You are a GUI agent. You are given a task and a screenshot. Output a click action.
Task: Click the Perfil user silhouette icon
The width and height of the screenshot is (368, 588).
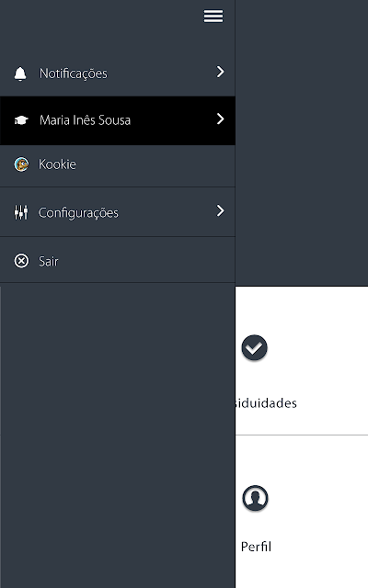click(255, 498)
